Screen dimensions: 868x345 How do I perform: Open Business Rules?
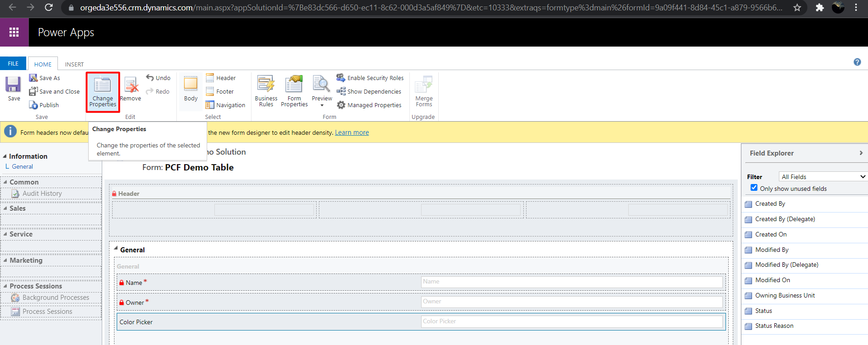[x=266, y=91]
